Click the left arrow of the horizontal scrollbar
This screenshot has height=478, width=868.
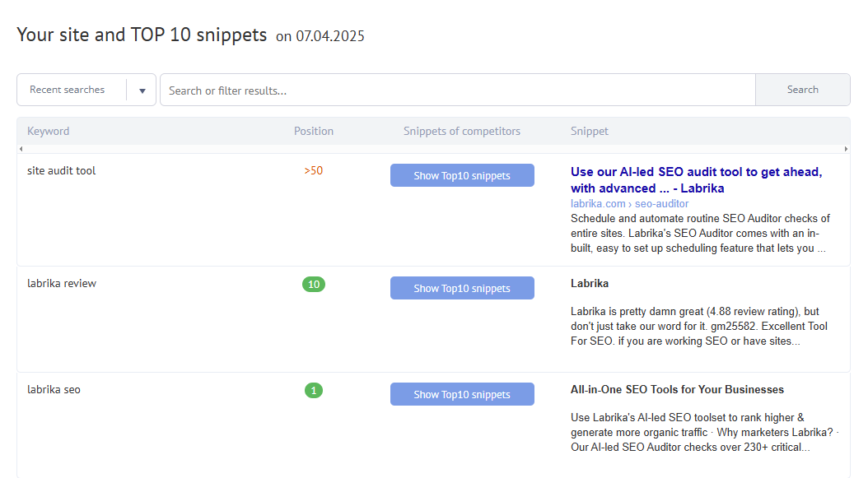click(21, 149)
